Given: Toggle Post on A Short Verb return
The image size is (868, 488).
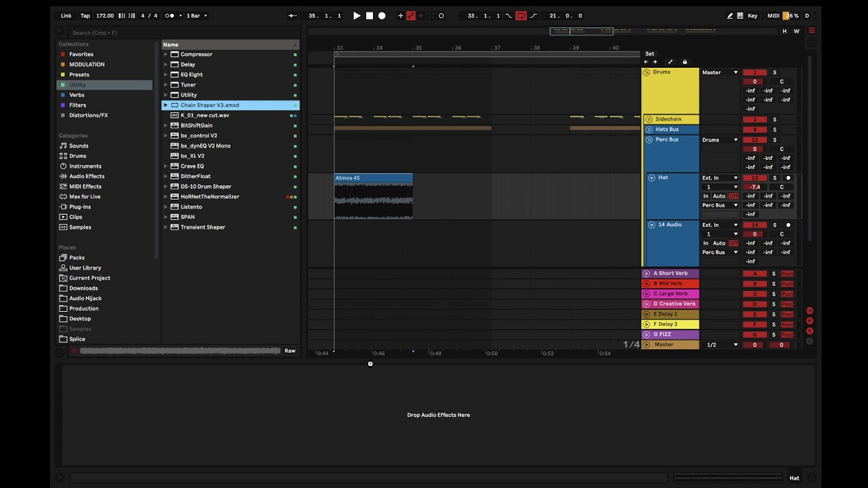Looking at the screenshot, I should tap(787, 274).
